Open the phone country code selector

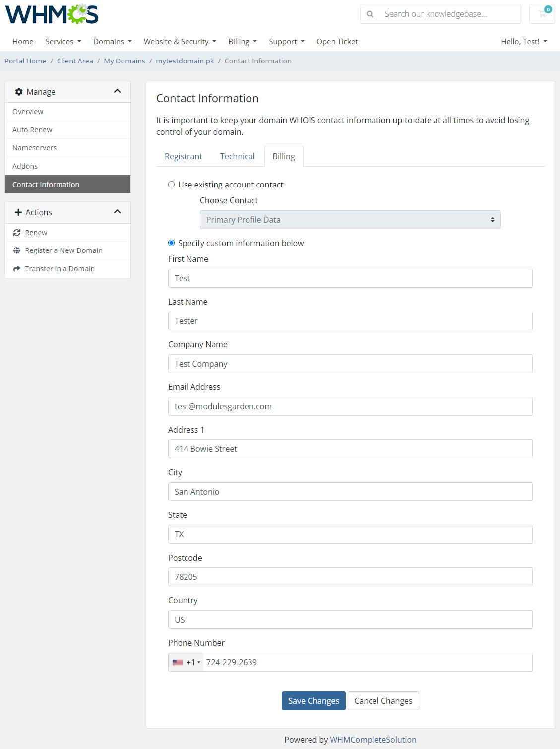[186, 662]
